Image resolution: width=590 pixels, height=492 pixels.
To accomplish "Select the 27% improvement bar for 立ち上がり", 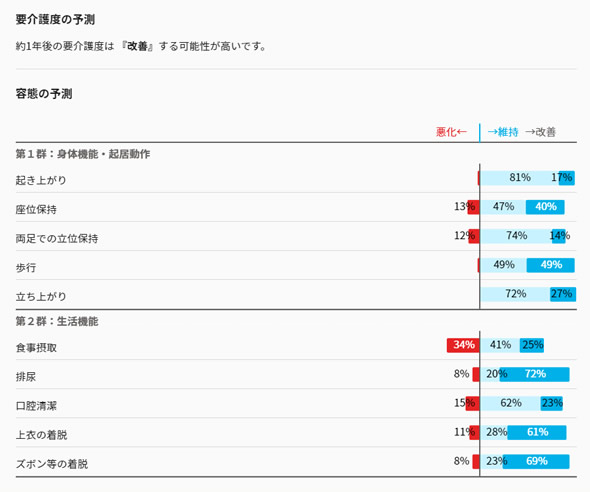I will 563,294.
